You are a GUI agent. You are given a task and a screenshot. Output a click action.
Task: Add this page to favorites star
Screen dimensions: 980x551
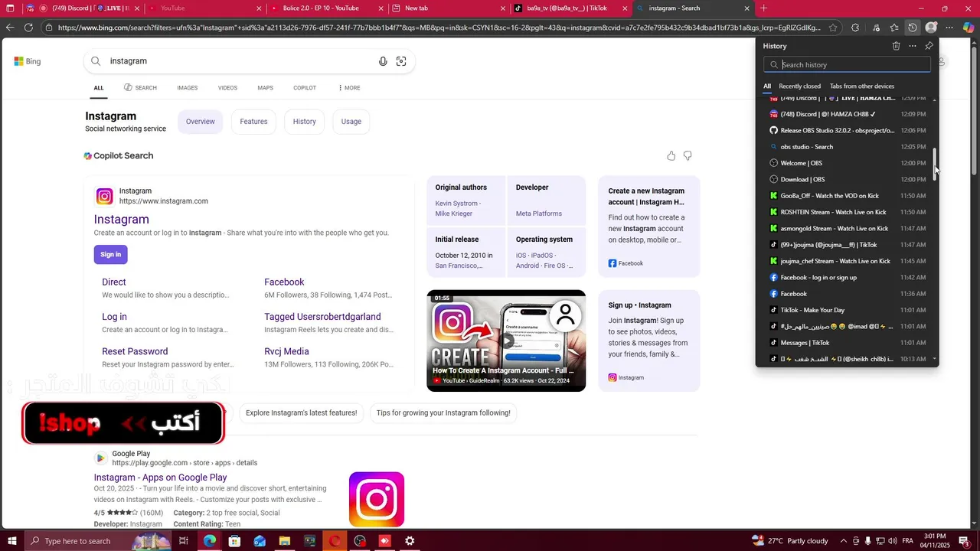click(x=833, y=28)
